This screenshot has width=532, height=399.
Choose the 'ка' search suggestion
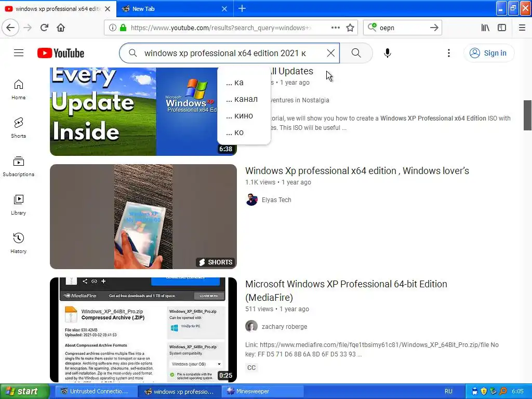(x=244, y=83)
